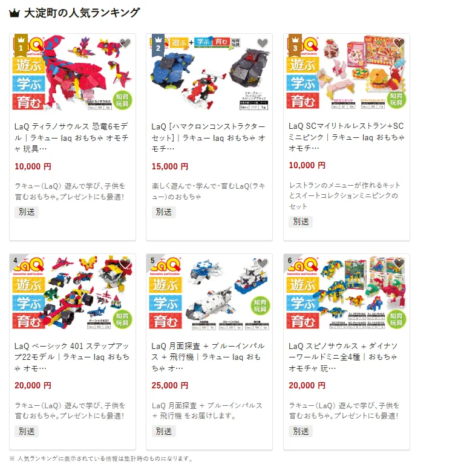Open the LaQ ベーシック 401 ステップアップ title

click(x=71, y=357)
